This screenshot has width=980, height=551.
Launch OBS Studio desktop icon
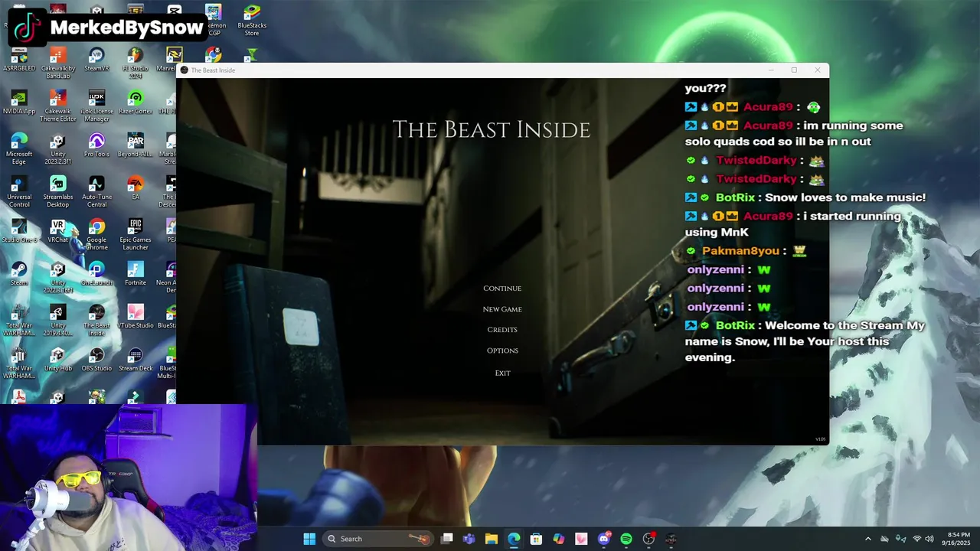96,360
